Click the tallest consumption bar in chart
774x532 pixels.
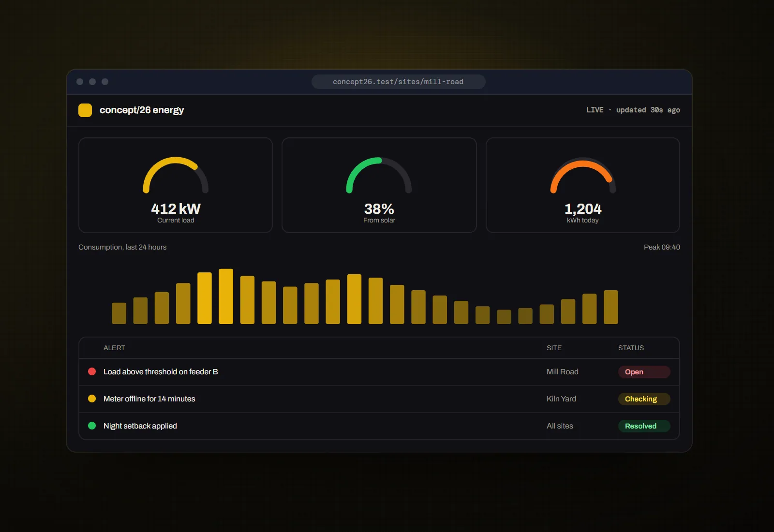pos(226,296)
